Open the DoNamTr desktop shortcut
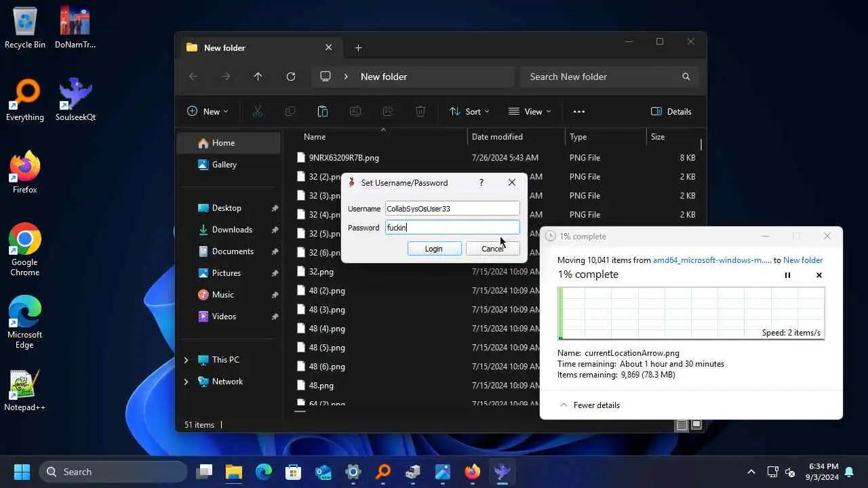The height and width of the screenshot is (488, 868). pyautogui.click(x=75, y=27)
